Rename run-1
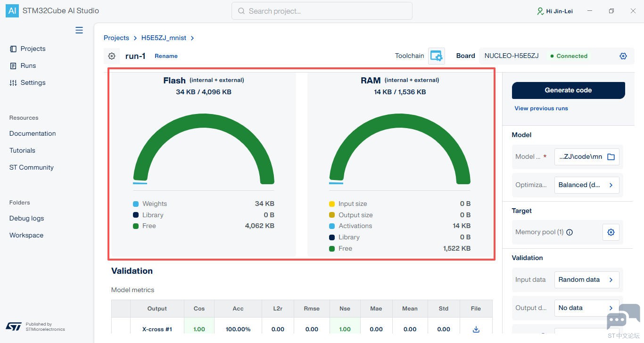This screenshot has height=343, width=644. tap(166, 56)
